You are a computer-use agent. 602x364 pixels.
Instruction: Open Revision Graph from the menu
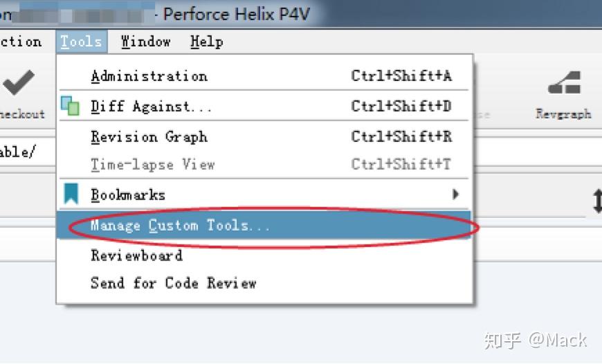149,137
